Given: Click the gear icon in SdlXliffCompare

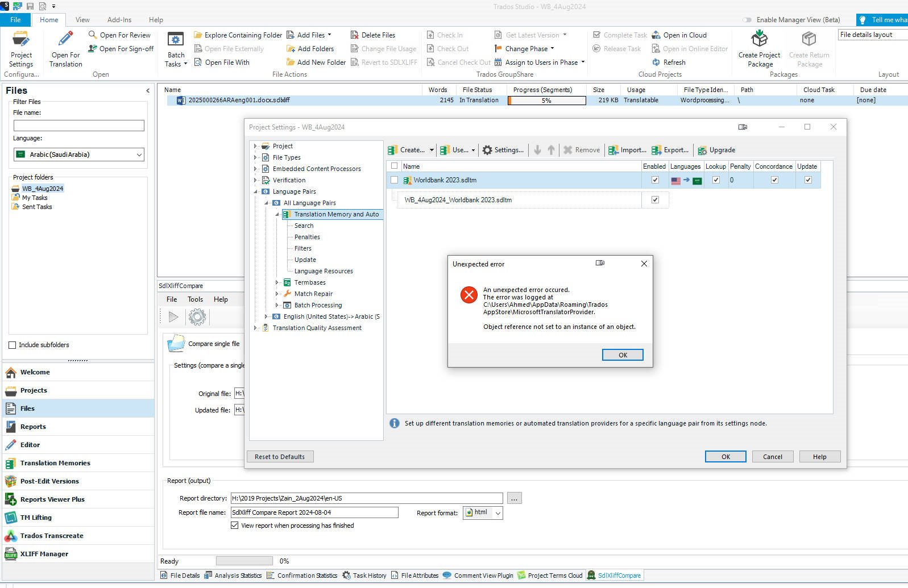Looking at the screenshot, I should tap(197, 316).
